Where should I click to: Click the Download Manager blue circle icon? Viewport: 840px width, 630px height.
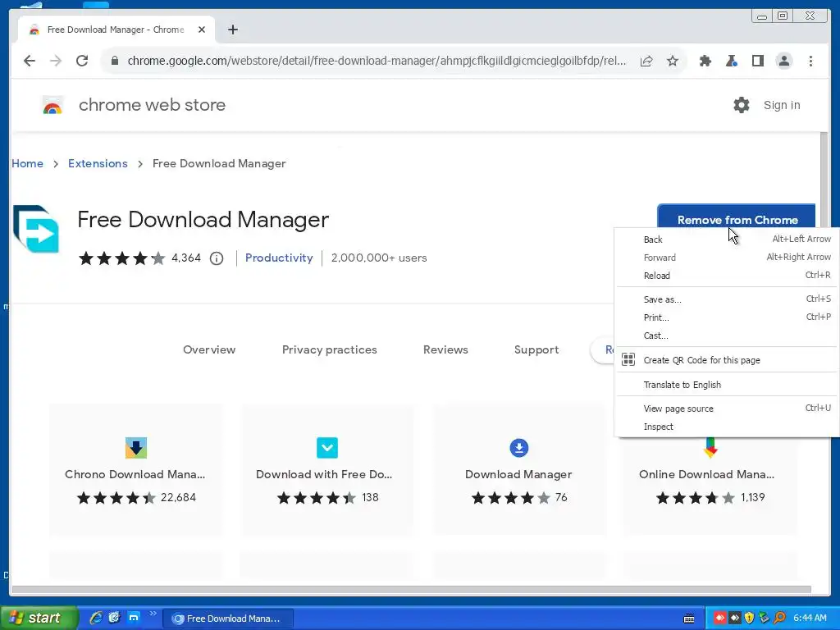click(519, 448)
